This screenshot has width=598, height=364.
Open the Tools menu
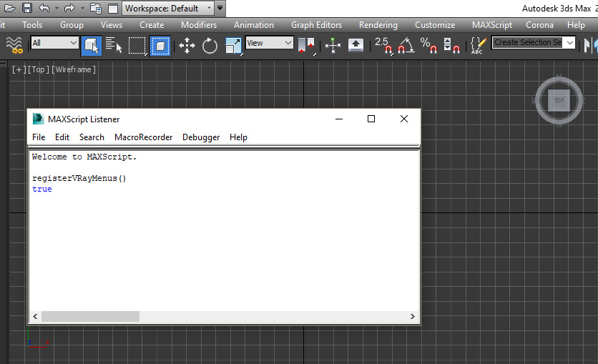tap(32, 25)
